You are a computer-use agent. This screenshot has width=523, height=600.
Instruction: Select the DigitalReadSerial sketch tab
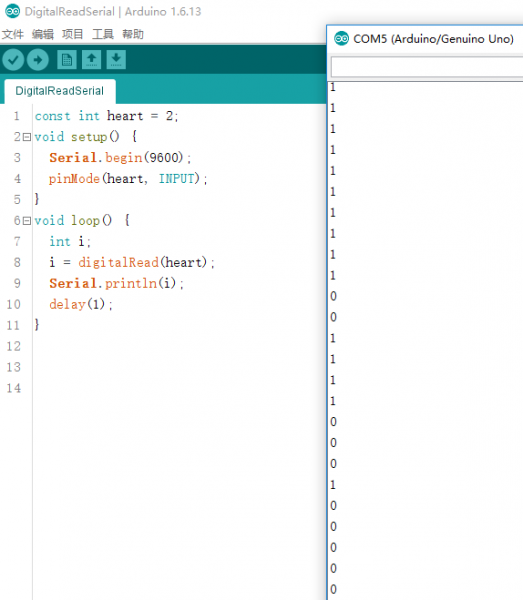60,91
